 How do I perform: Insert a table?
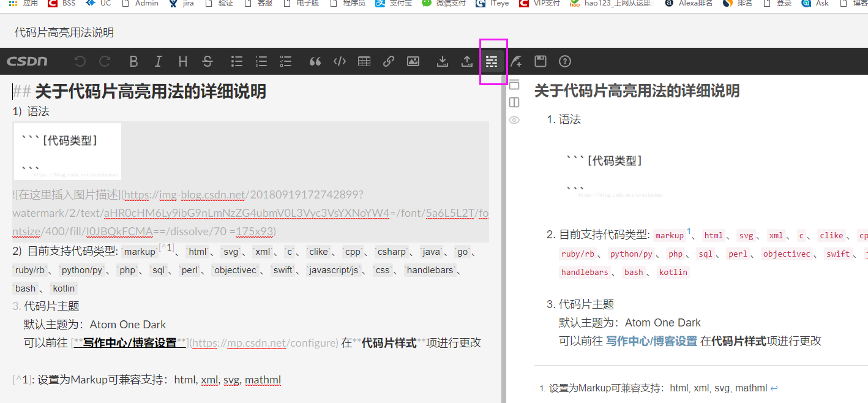(x=364, y=61)
